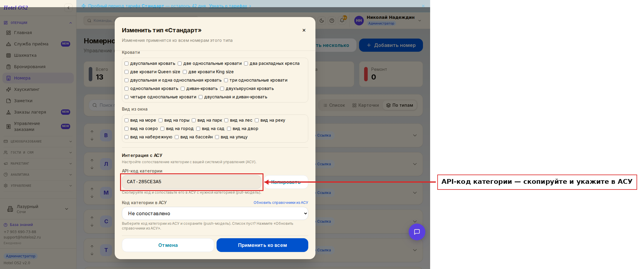
Task: Switch to По типам view
Action: click(400, 105)
